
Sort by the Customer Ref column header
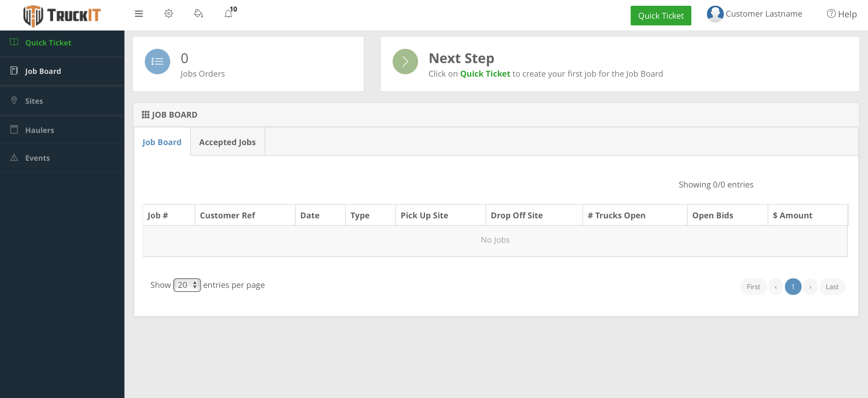(228, 215)
